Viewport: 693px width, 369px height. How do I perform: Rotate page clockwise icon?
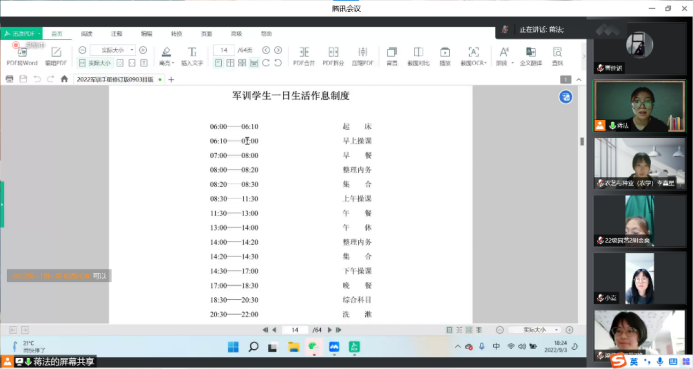[266, 63]
